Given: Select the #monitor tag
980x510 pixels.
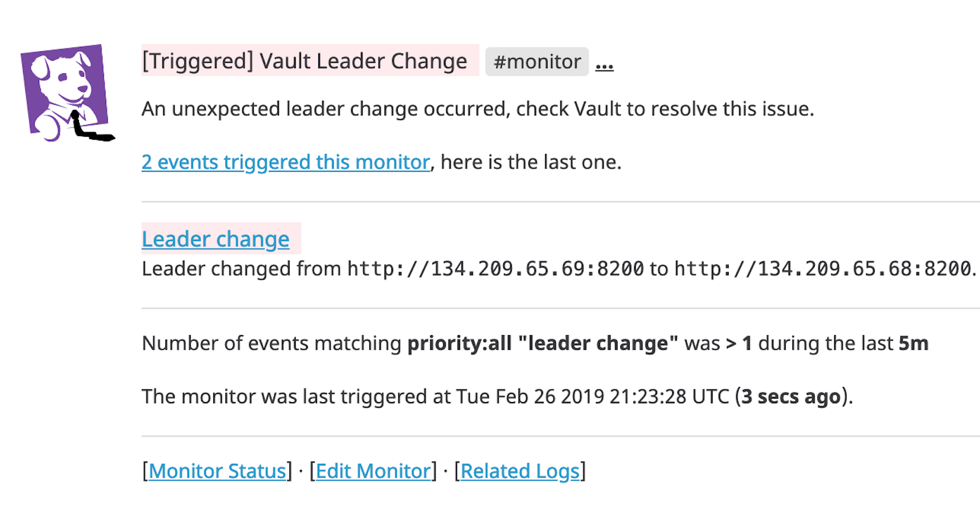Looking at the screenshot, I should (x=537, y=62).
